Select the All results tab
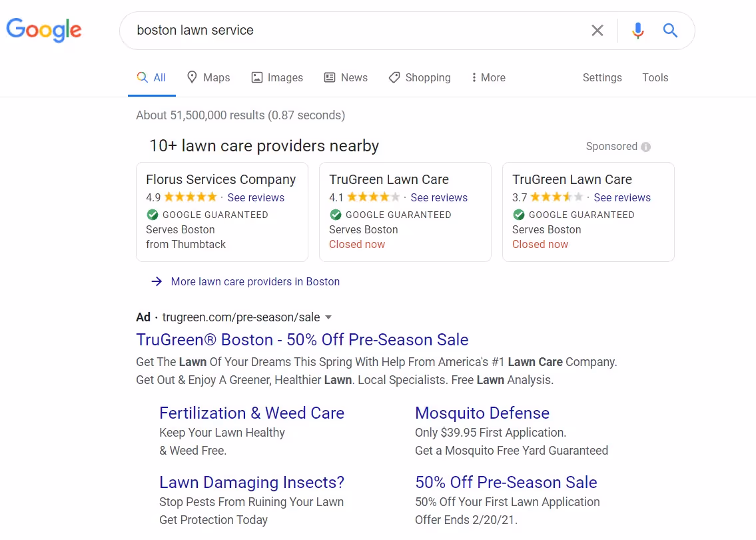The width and height of the screenshot is (756, 540). [x=151, y=78]
